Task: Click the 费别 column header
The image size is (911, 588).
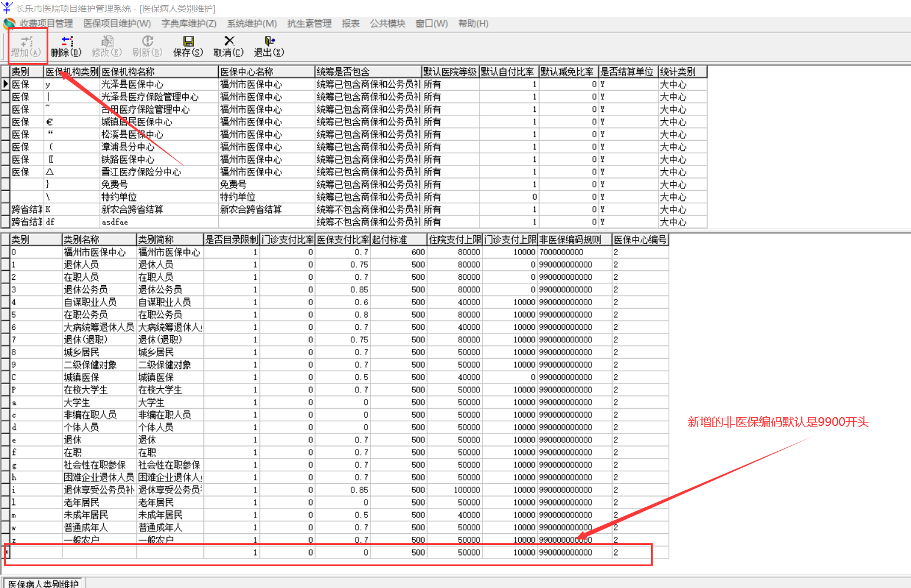Action: point(27,72)
